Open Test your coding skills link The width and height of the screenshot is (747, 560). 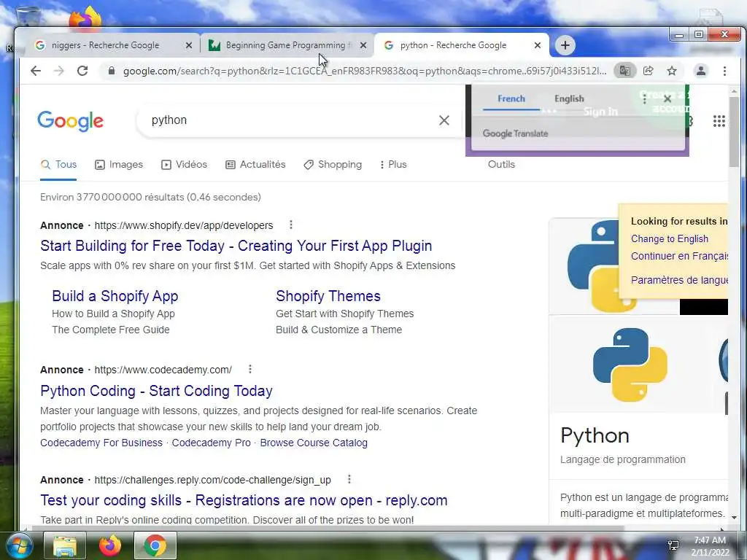pyautogui.click(x=244, y=500)
